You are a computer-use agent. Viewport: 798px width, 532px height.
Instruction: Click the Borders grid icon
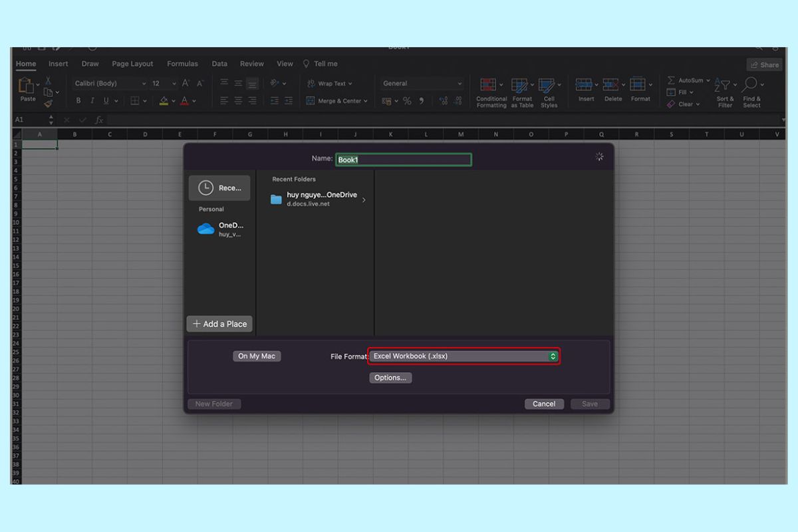point(135,101)
